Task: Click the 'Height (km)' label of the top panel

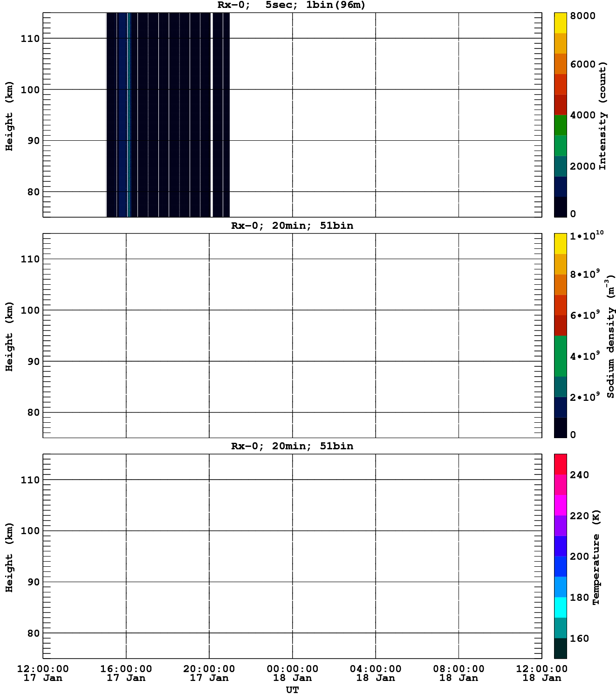Action: (x=9, y=116)
